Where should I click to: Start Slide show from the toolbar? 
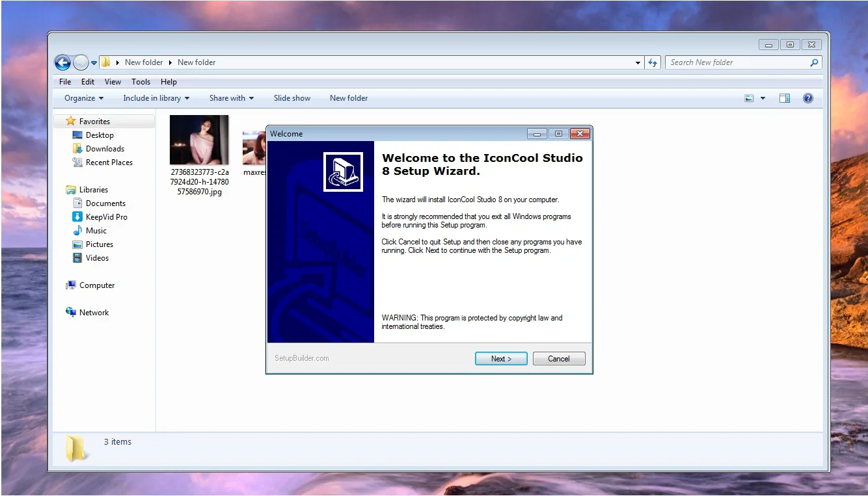tap(292, 98)
